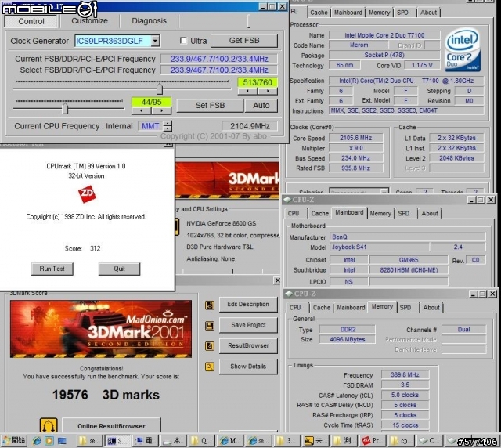The image size is (501, 448).
Task: Click the 2104.9MHz CPU frequency field
Action: point(250,126)
